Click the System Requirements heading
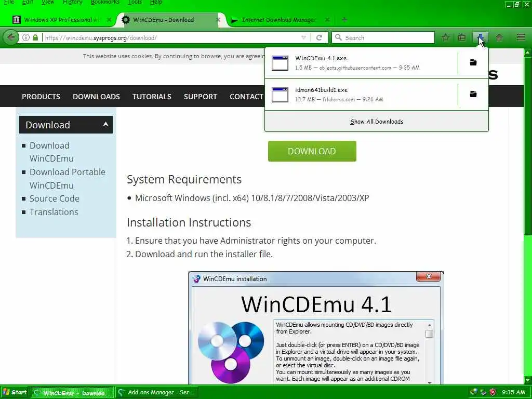Viewport: 532px width, 399px height. coord(184,179)
